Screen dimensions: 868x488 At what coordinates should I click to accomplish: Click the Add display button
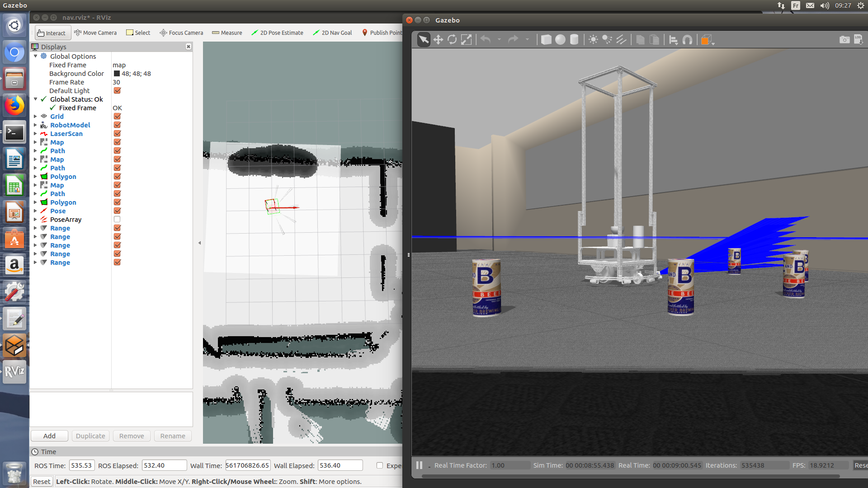tap(49, 436)
